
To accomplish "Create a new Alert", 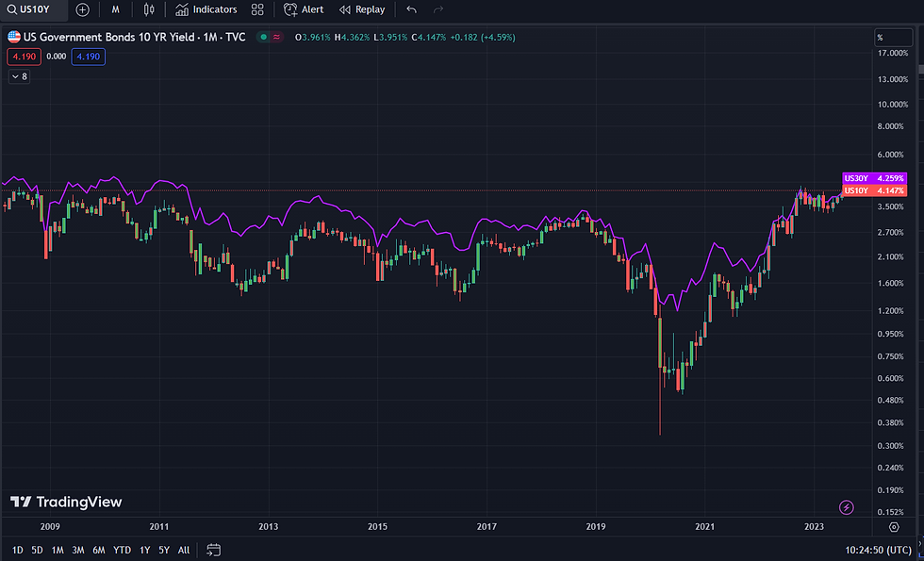I will 304,9.
